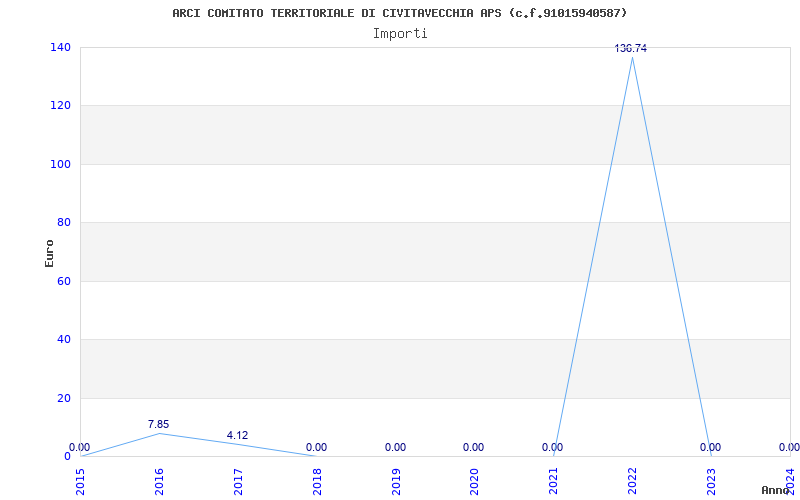Click the 0.00 value label for year 2024
Screen dimensions: 800x500
click(789, 447)
